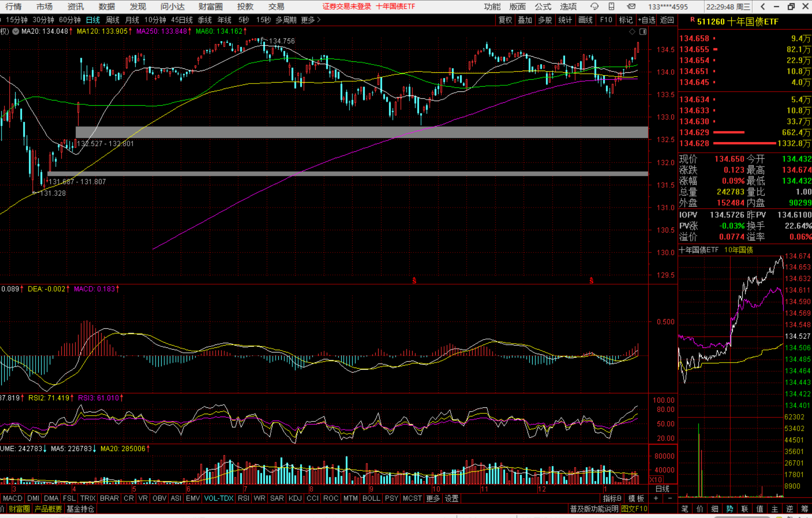Open the 资讯 menu
812x518 pixels.
click(75, 6)
